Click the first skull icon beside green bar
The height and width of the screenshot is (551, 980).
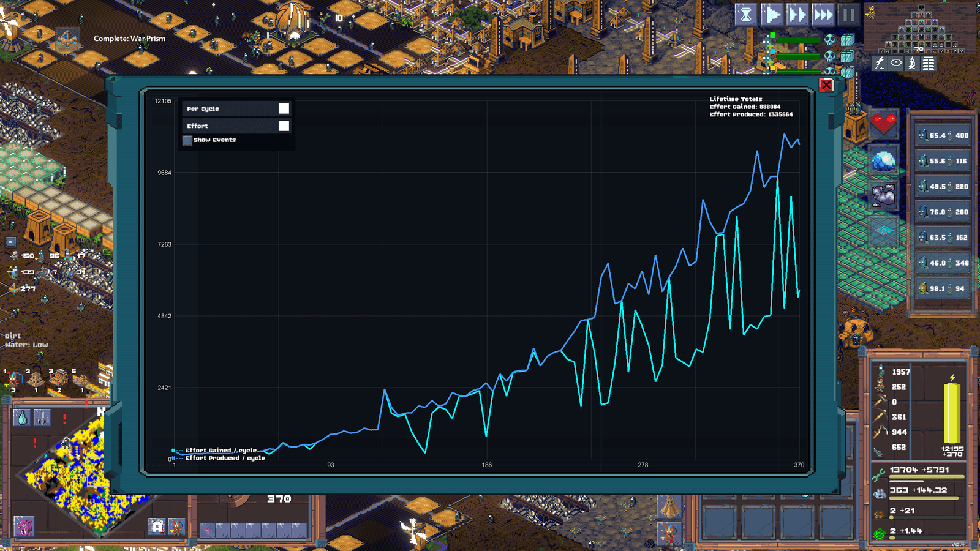click(x=829, y=40)
